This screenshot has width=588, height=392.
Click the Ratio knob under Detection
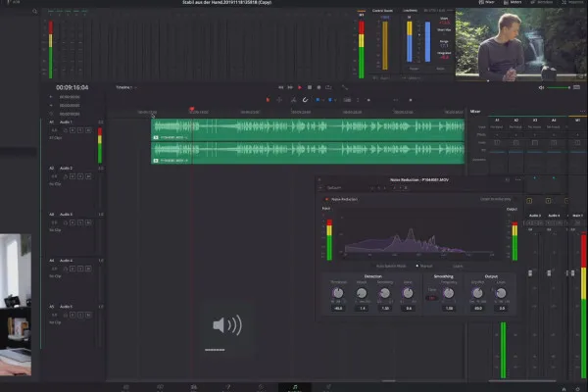tap(408, 293)
